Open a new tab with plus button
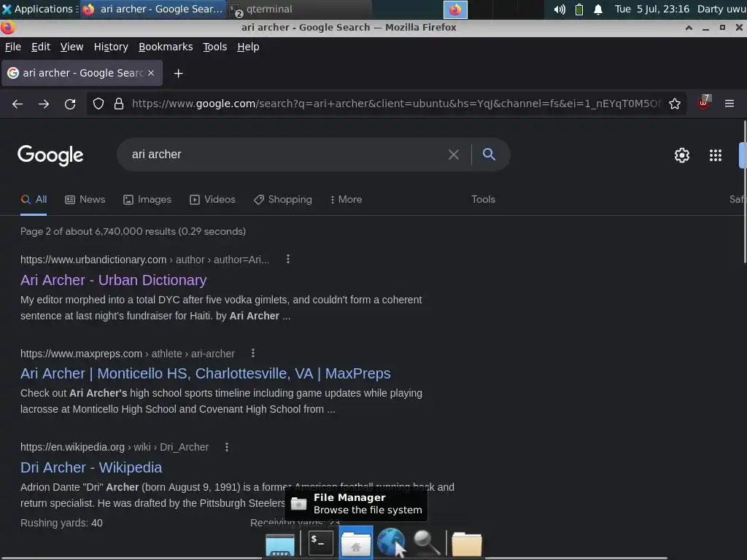The height and width of the screenshot is (560, 747). coord(178,74)
